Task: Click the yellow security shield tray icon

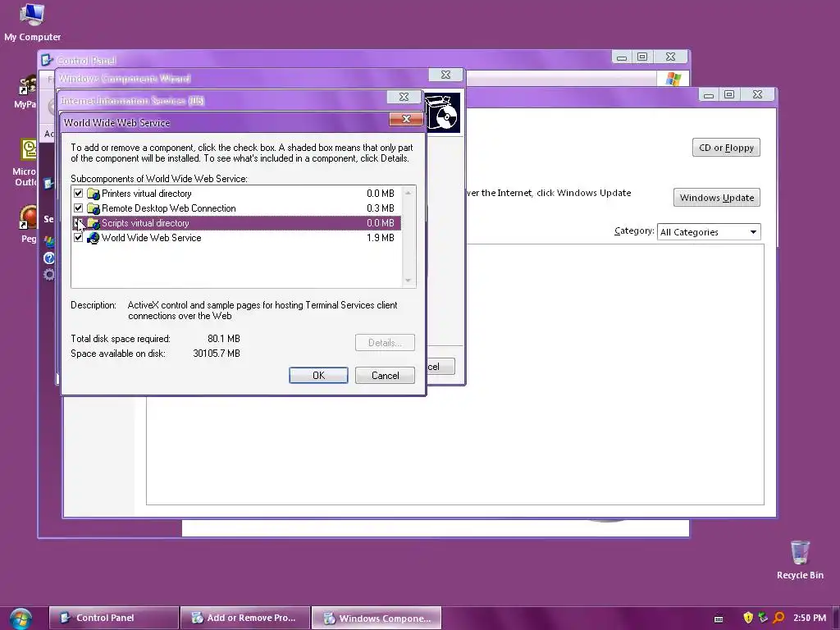Action: (748, 618)
